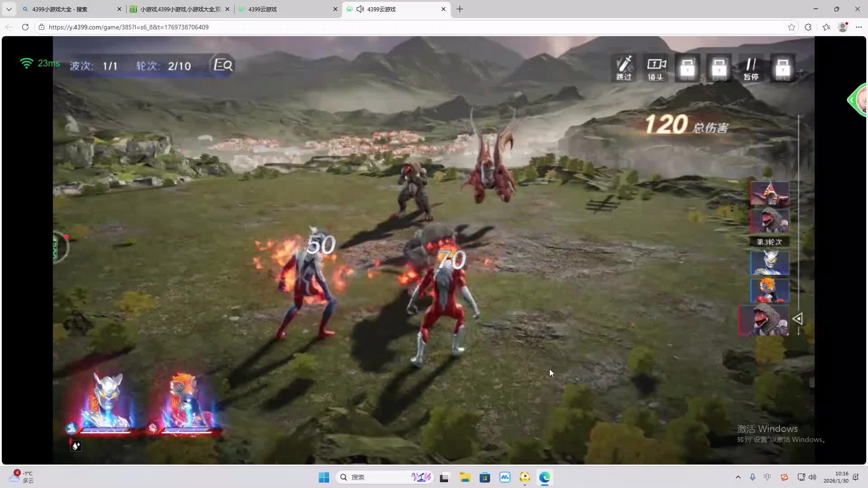
Task: Open the Windows Start menu
Action: click(x=324, y=477)
